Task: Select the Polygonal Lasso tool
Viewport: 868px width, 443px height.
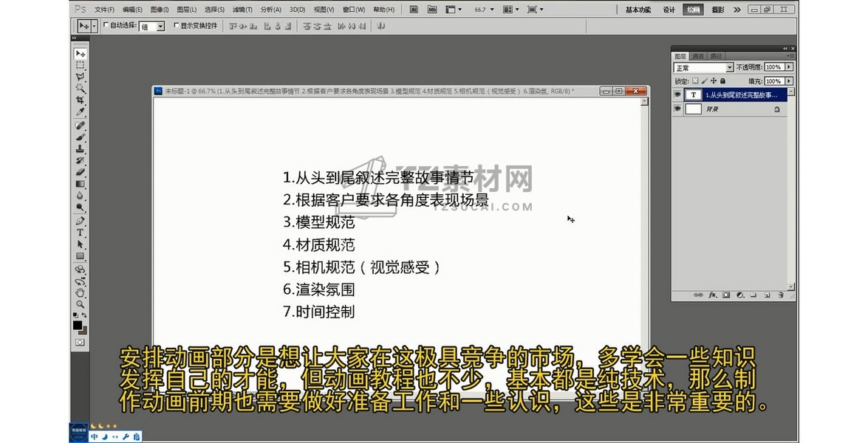Action: 81,77
